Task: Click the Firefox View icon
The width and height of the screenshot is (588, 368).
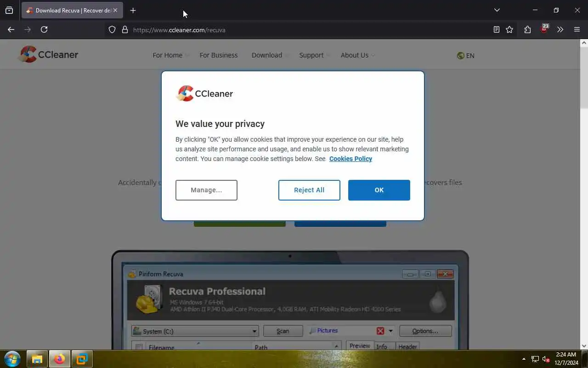Action: click(9, 10)
